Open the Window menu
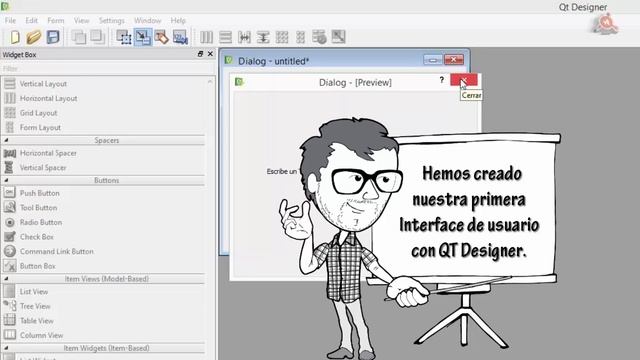 (147, 20)
